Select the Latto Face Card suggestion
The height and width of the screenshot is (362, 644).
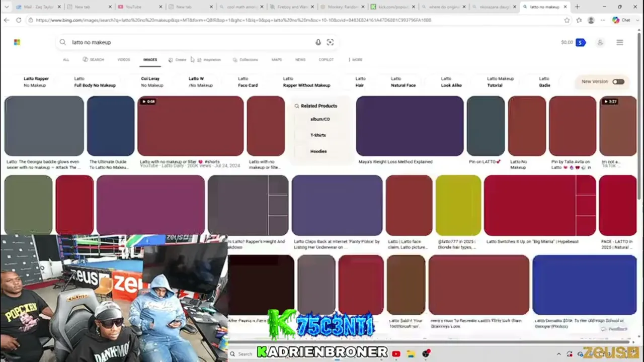pos(248,82)
